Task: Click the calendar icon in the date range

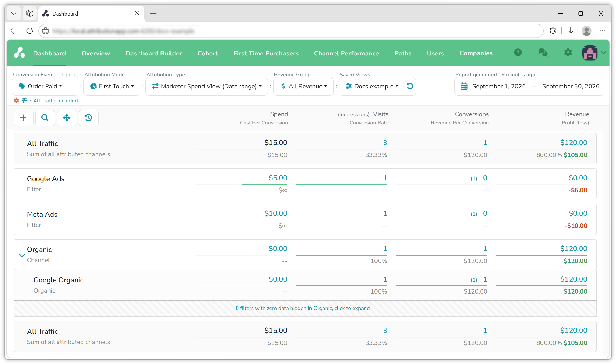Action: (464, 86)
